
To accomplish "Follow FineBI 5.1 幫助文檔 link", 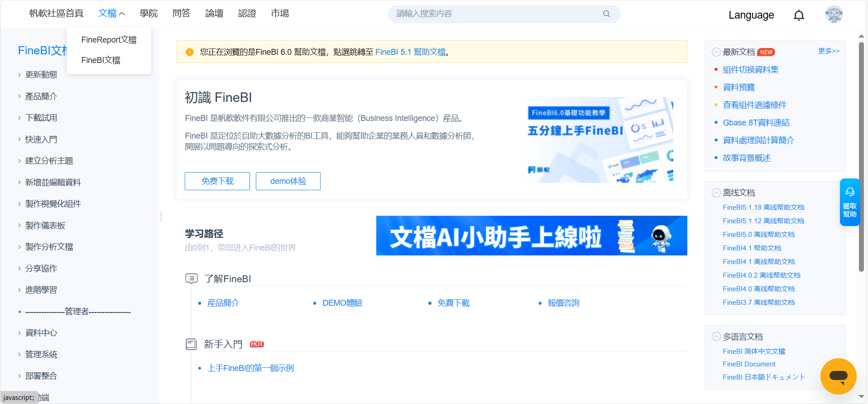I will point(411,52).
